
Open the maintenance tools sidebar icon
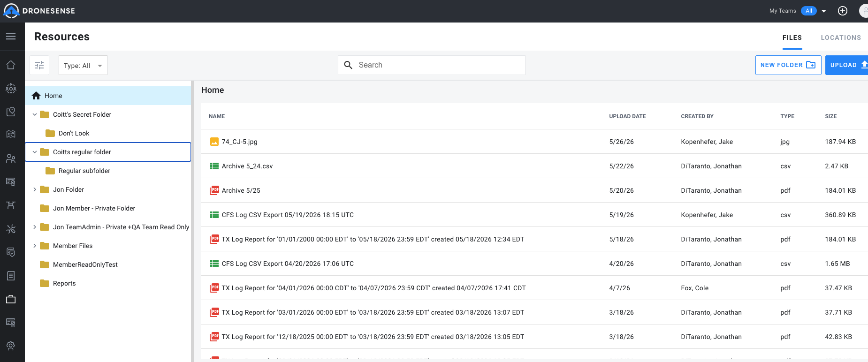(11, 229)
